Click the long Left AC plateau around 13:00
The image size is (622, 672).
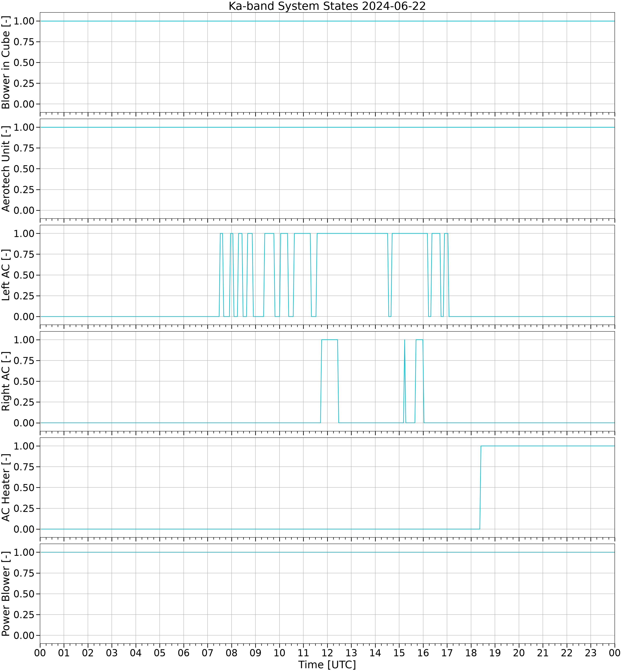pos(352,233)
